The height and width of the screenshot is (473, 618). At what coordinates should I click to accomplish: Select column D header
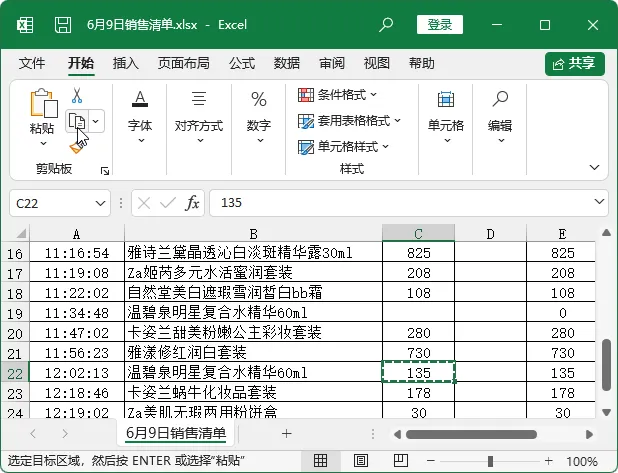[490, 234]
